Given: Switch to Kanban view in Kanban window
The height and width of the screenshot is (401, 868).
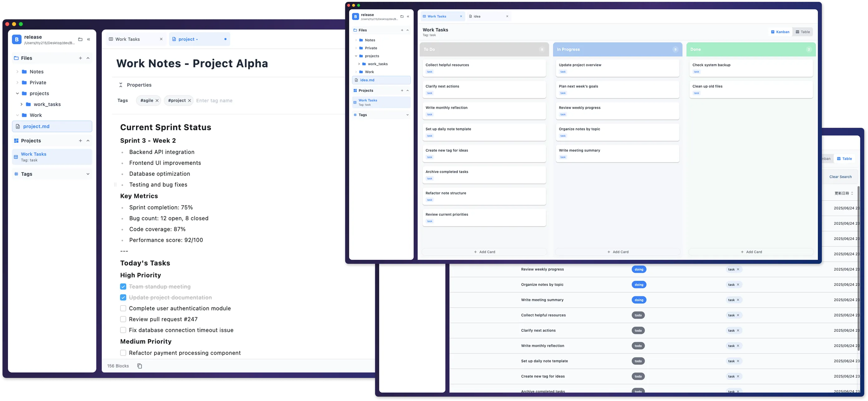Looking at the screenshot, I should pyautogui.click(x=780, y=32).
